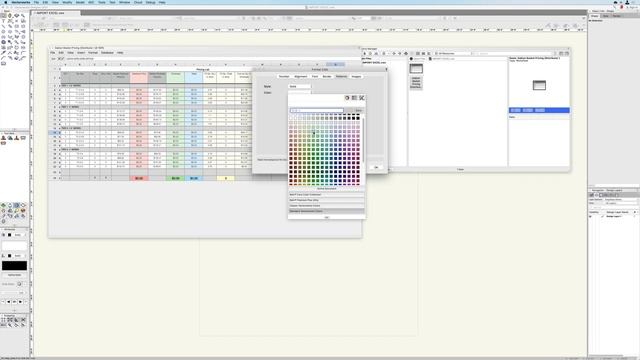Switch to the Number tab in Format Cells
The height and width of the screenshot is (360, 640).
pos(284,76)
